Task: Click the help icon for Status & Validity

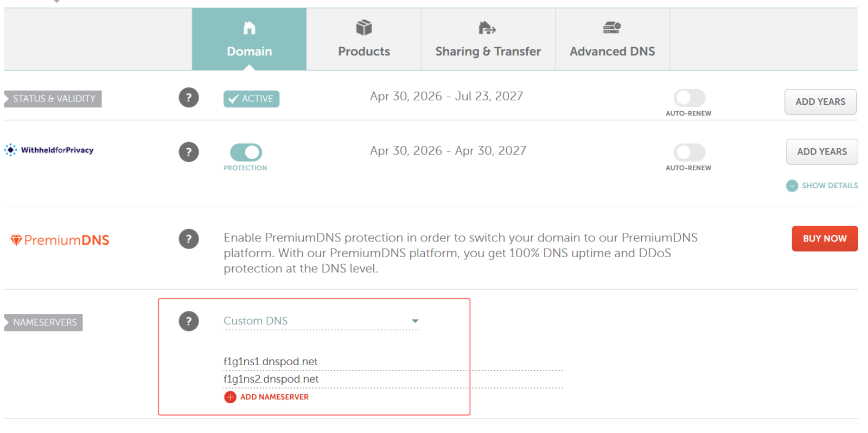Action: [189, 98]
